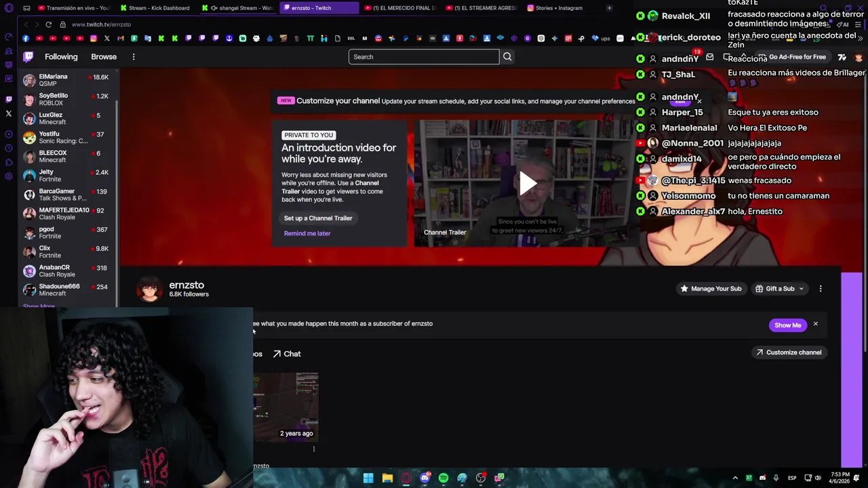Open the Chat tab link

click(287, 354)
